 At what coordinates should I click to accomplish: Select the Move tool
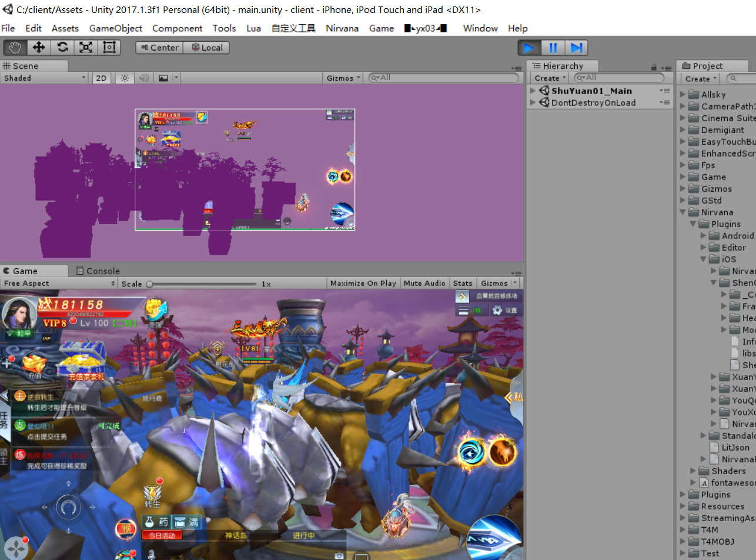click(39, 48)
